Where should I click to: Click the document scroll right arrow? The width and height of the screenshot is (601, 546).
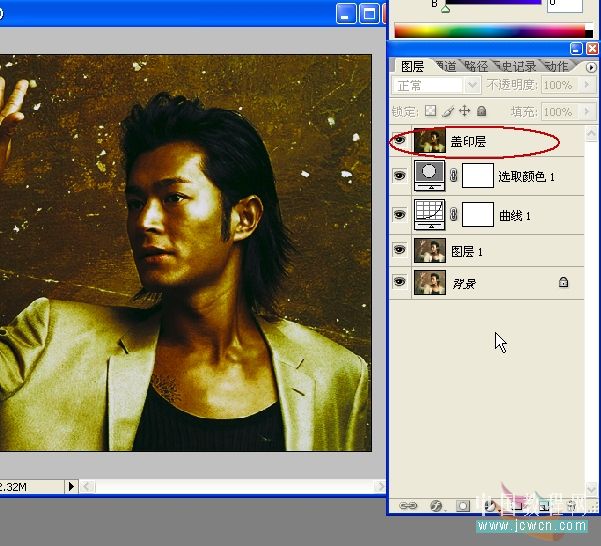tap(379, 487)
